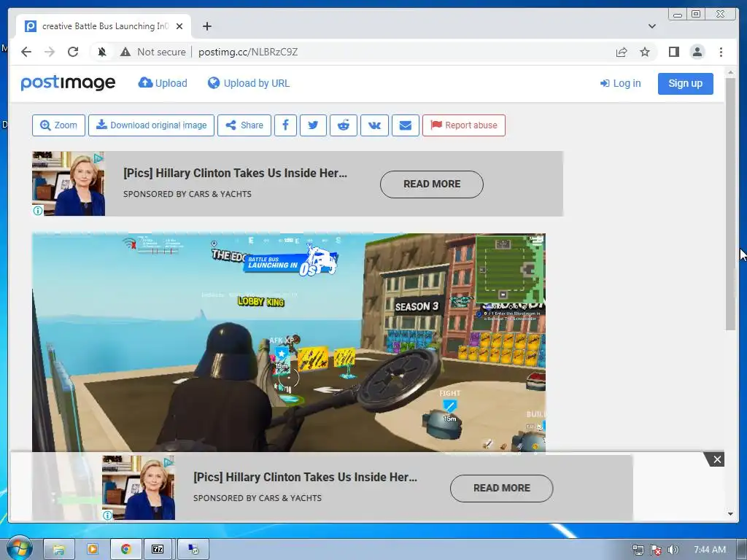This screenshot has width=747, height=560.
Task: Click READ MORE in the bottom ad
Action: 502,488
